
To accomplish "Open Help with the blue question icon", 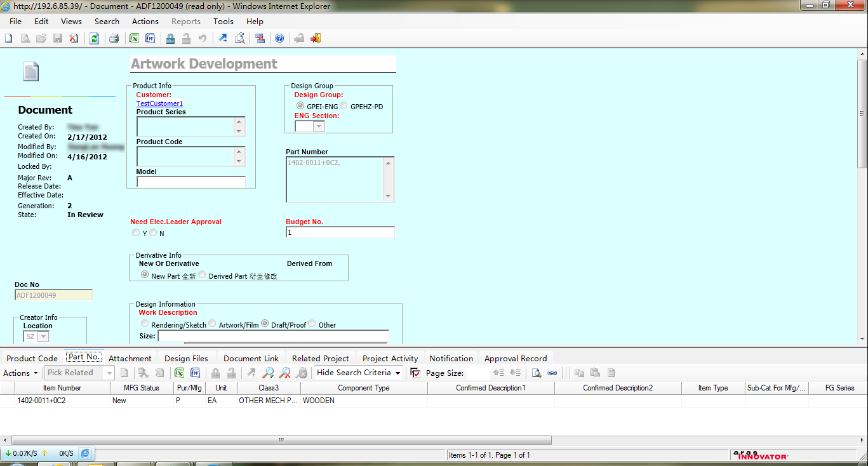I will (x=279, y=38).
